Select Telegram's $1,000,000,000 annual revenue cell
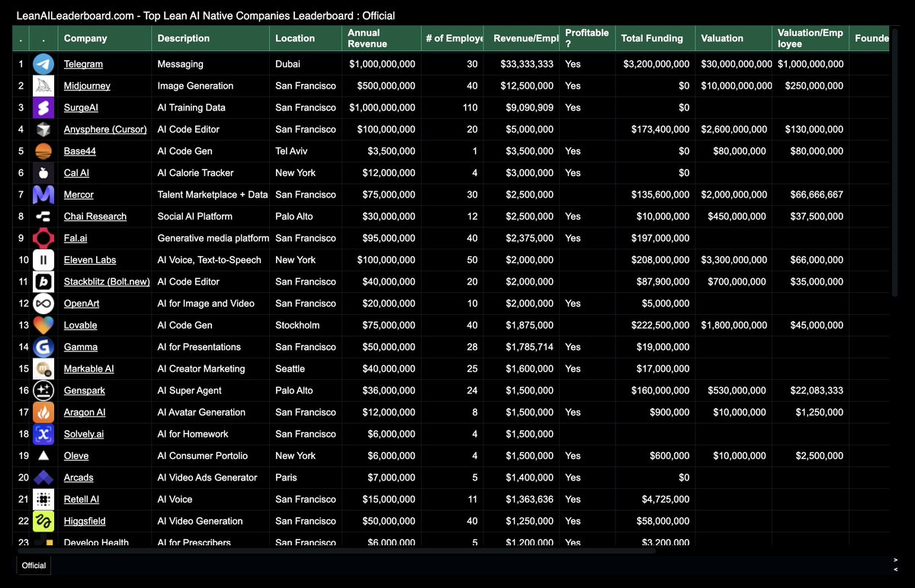Screen dimensions: 915x588 point(381,64)
